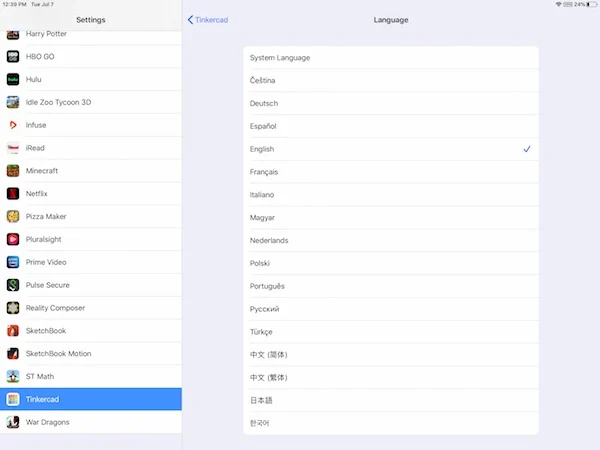Select the 日本語 language row
This screenshot has width=600, height=450.
[390, 400]
